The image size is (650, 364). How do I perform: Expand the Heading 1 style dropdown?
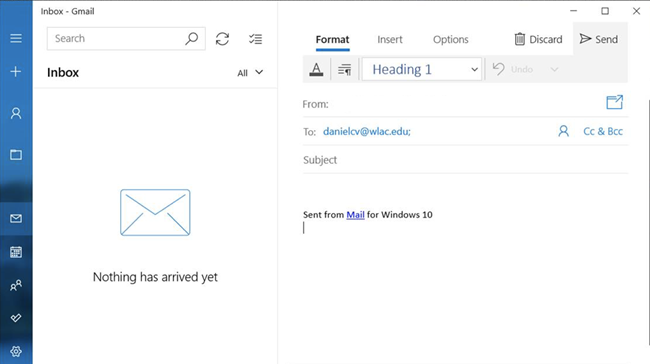(422, 69)
